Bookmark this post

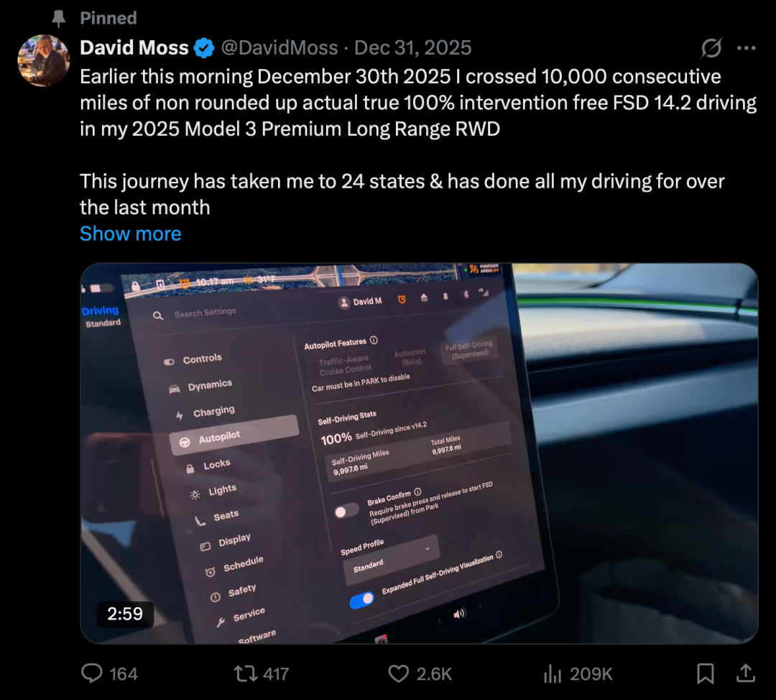tap(705, 673)
